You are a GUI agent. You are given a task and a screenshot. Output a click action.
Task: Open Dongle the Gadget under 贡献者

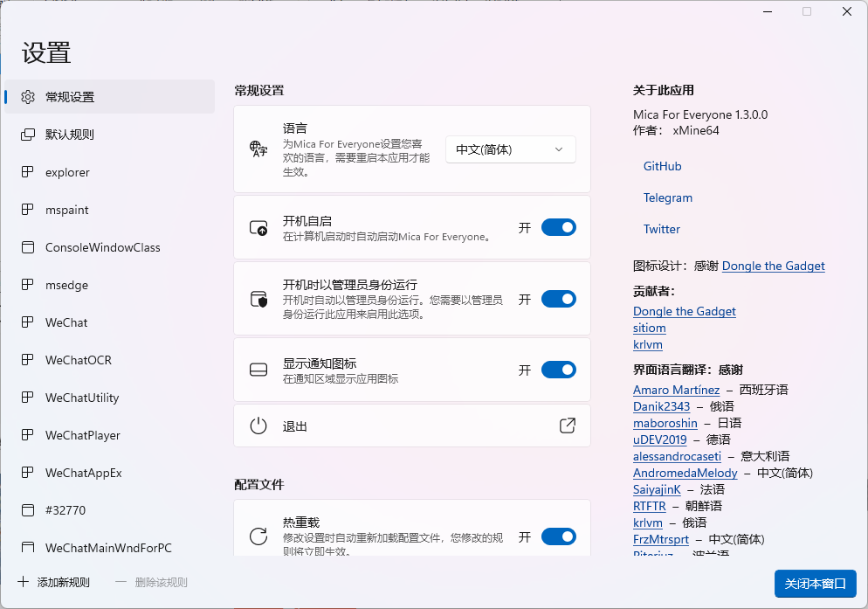685,311
